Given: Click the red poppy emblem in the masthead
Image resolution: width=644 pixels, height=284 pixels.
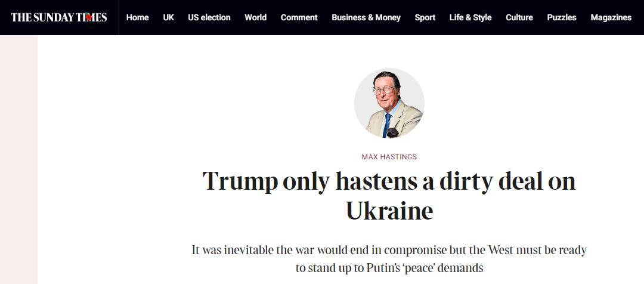Looking at the screenshot, I should 88,17.
